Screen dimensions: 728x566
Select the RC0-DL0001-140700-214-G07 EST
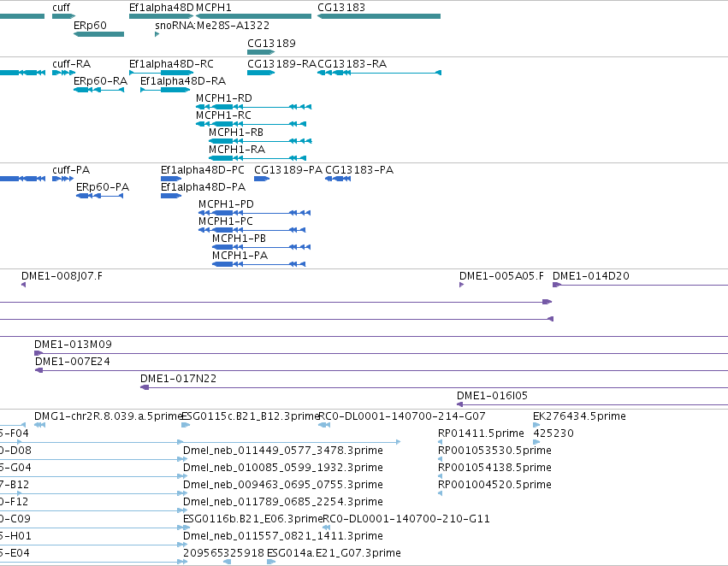point(324,425)
